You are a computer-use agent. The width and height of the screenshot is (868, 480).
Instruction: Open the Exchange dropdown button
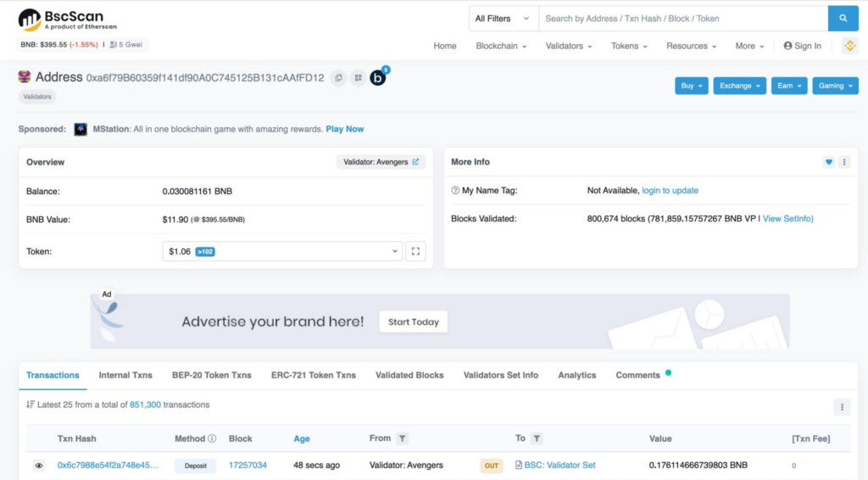[739, 86]
